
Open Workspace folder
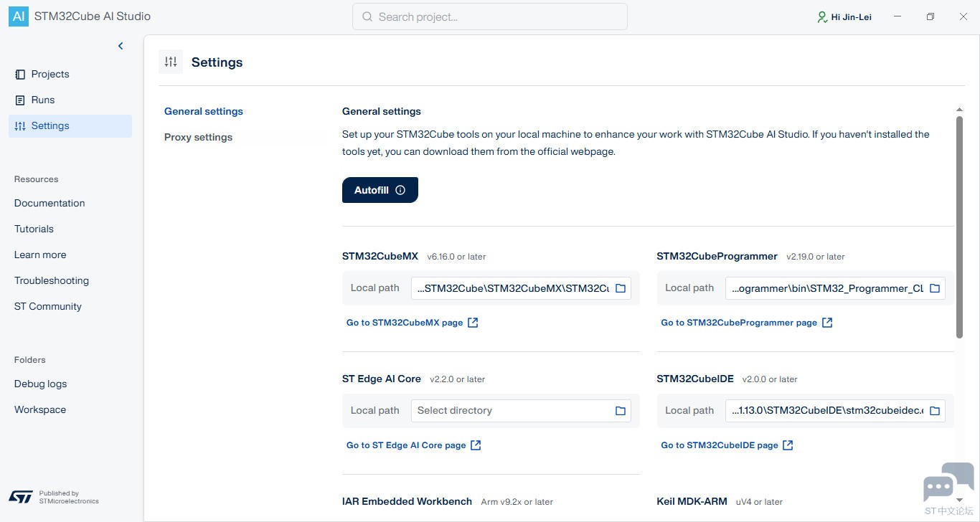point(40,409)
